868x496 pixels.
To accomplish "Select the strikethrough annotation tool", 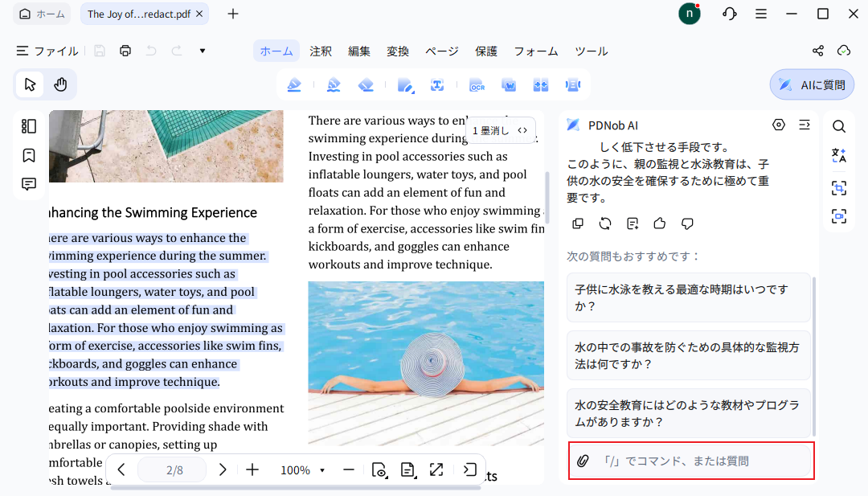I will (x=366, y=84).
